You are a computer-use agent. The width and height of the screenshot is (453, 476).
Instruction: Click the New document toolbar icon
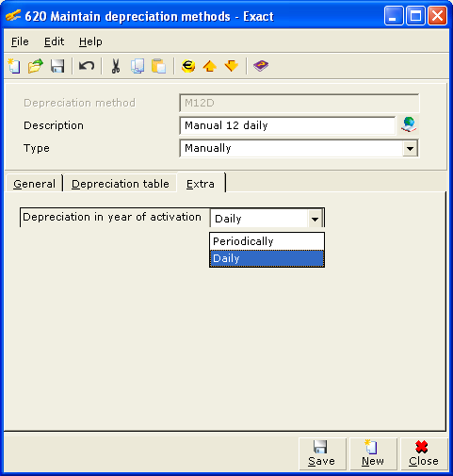[x=14, y=66]
